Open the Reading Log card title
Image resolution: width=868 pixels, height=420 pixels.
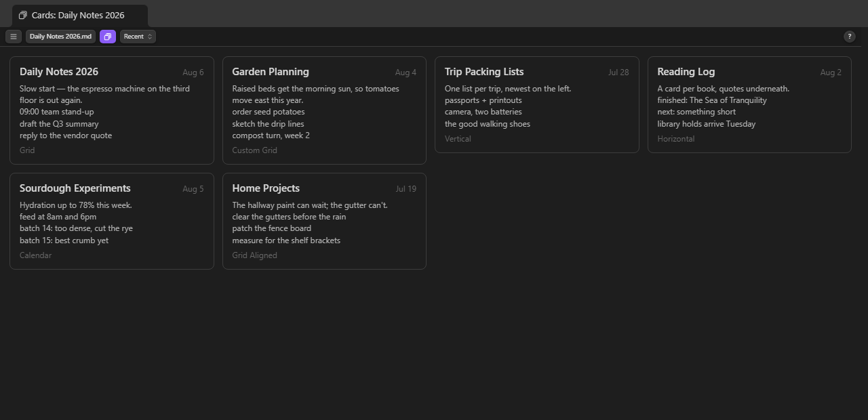point(686,72)
